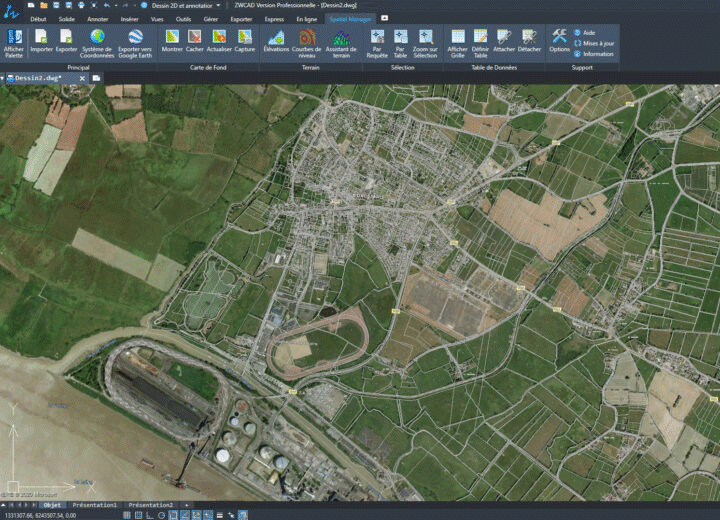The image size is (720, 520).
Task: Click Mises à jour button
Action: coord(594,43)
